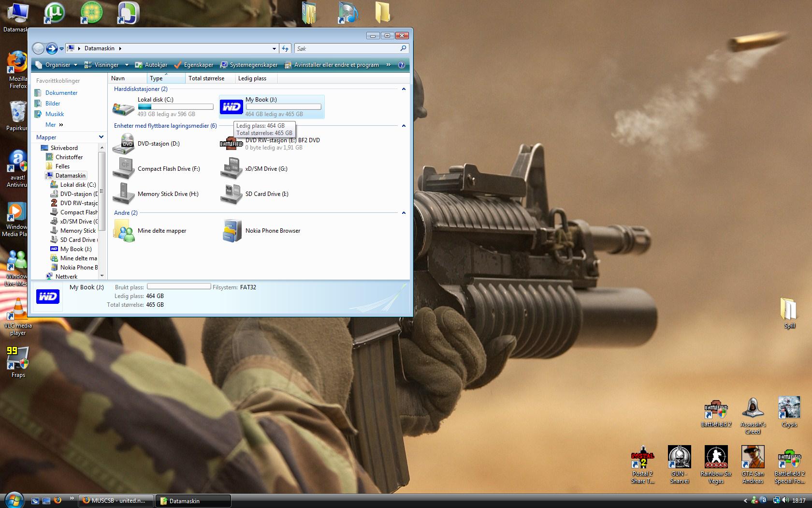
Task: Collapse the Mapper folders pane
Action: coord(101,137)
